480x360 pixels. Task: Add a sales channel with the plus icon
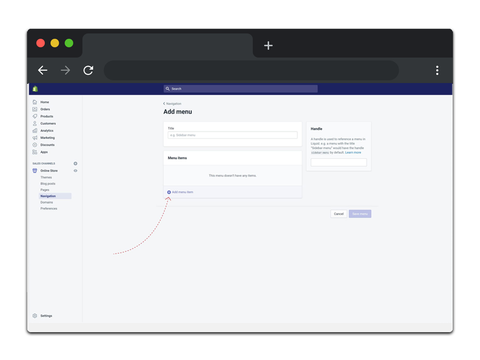point(75,163)
